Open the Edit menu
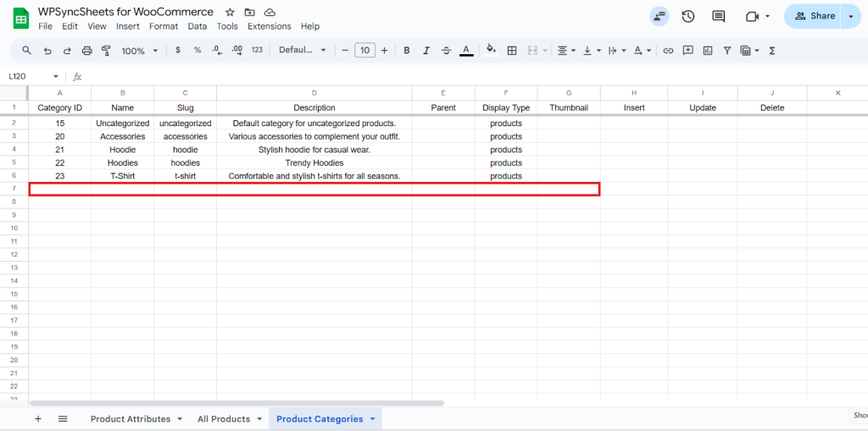Image resolution: width=868 pixels, height=431 pixels. (70, 26)
